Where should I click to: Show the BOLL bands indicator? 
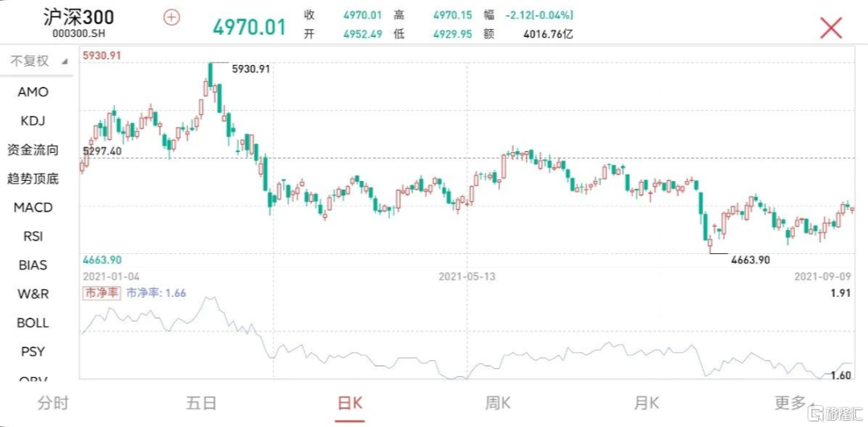pyautogui.click(x=33, y=323)
